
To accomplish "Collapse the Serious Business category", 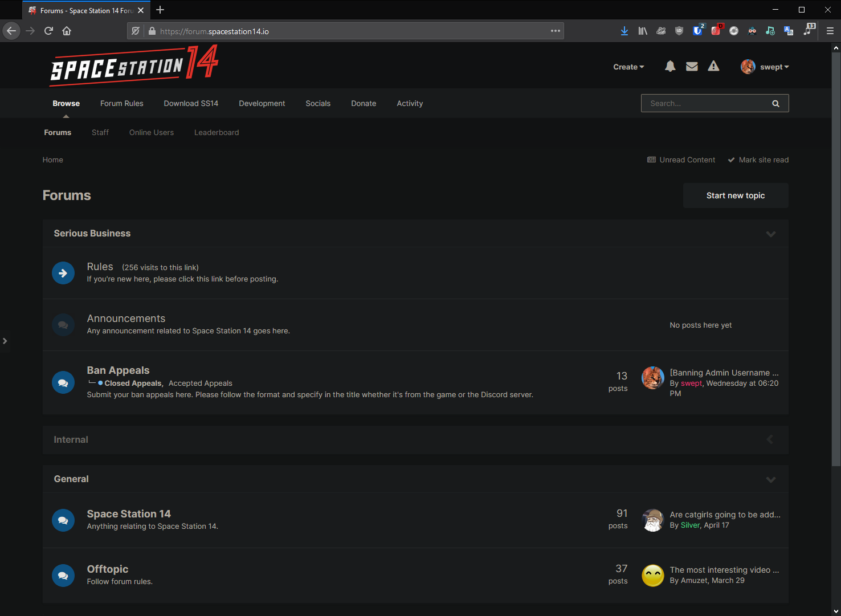I will [771, 234].
